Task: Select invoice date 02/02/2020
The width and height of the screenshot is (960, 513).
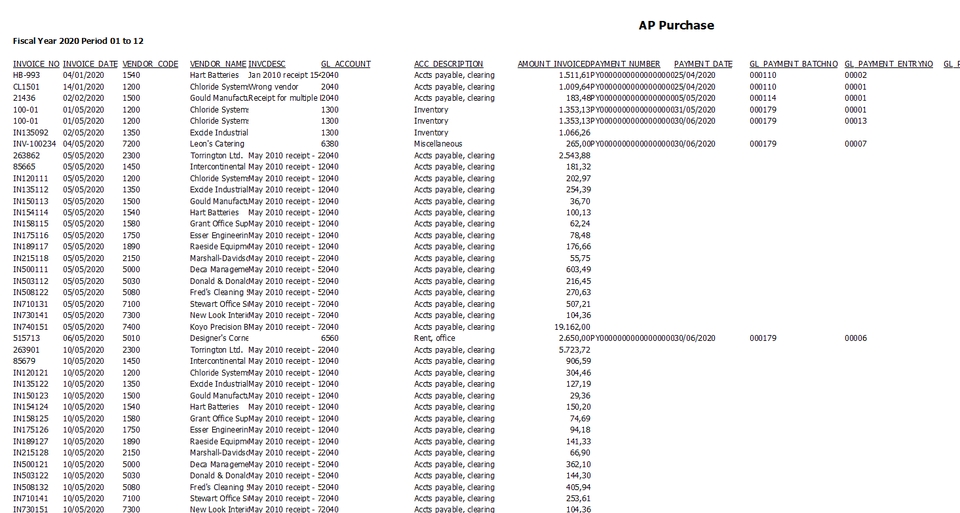Action: click(83, 98)
